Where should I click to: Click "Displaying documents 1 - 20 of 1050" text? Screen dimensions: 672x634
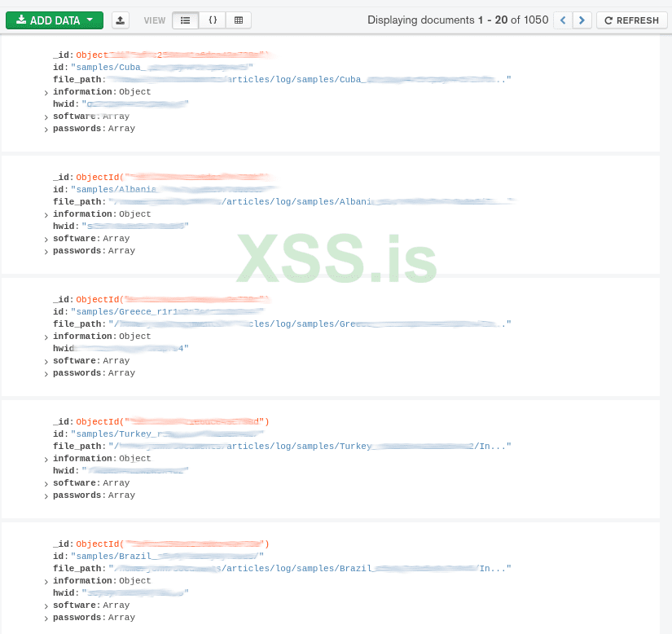tap(458, 20)
